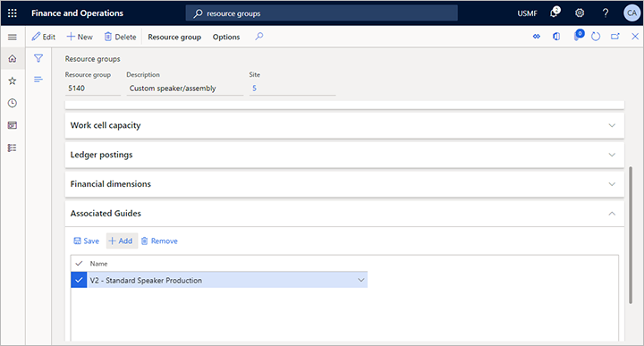This screenshot has width=644, height=346.
Task: Toggle select-all checkmark in Name header
Action: (79, 264)
